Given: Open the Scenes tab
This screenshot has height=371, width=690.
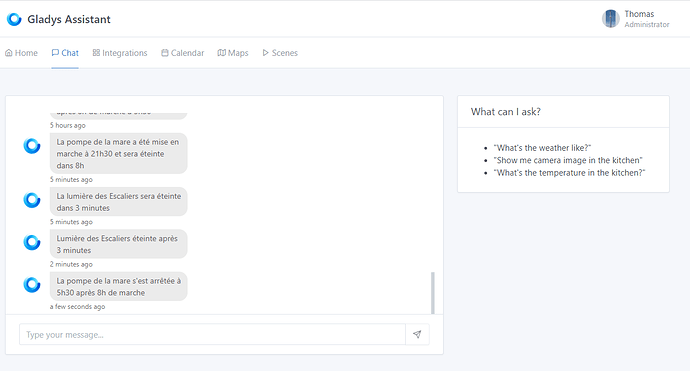Looking at the screenshot, I should (x=280, y=53).
